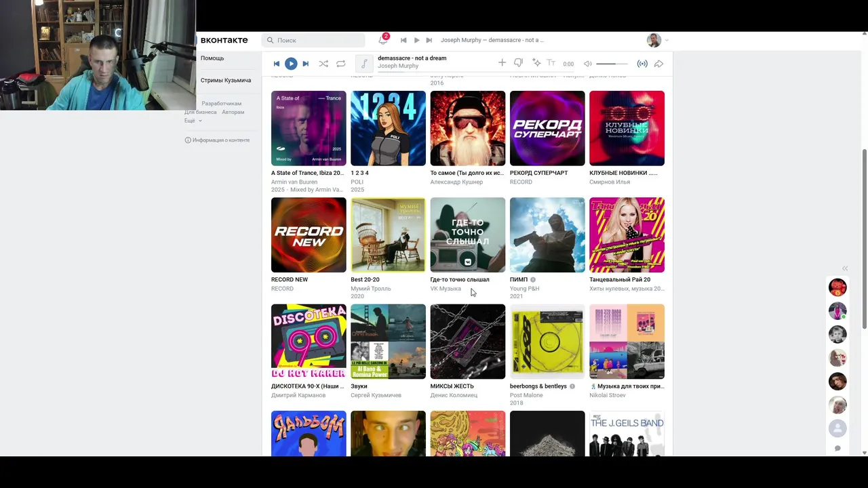Click the RECORD author under РЕКОРД СУПЕРЧАРТ
This screenshot has width=868, height=488.
coord(521,182)
